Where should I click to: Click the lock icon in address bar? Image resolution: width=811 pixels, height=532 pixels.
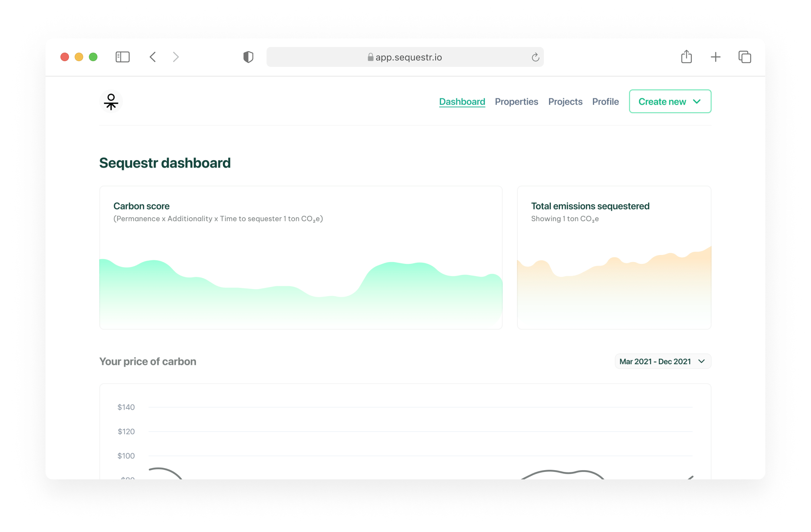370,57
